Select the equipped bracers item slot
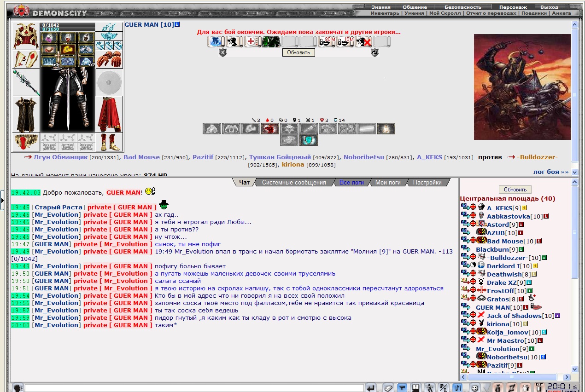This screenshot has width=585, height=392. click(26, 59)
